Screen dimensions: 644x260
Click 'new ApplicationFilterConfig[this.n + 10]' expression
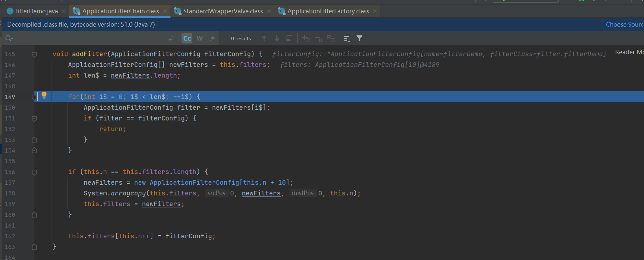tap(212, 182)
